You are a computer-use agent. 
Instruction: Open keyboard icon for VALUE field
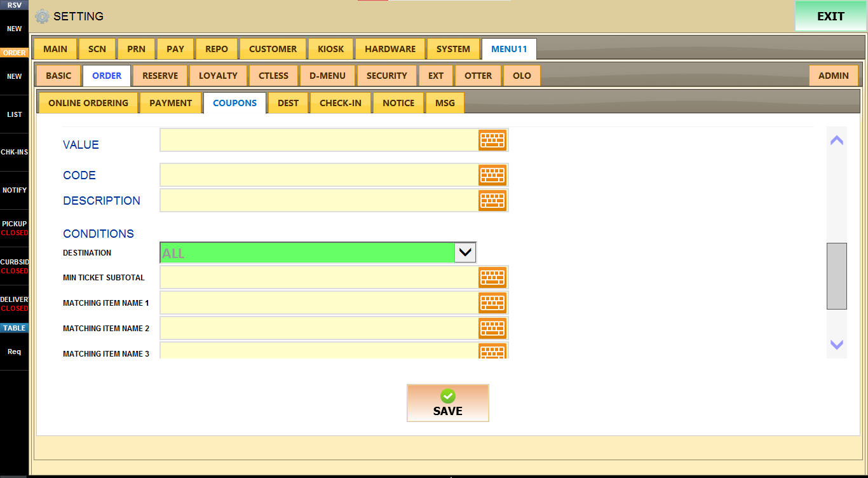coord(492,140)
